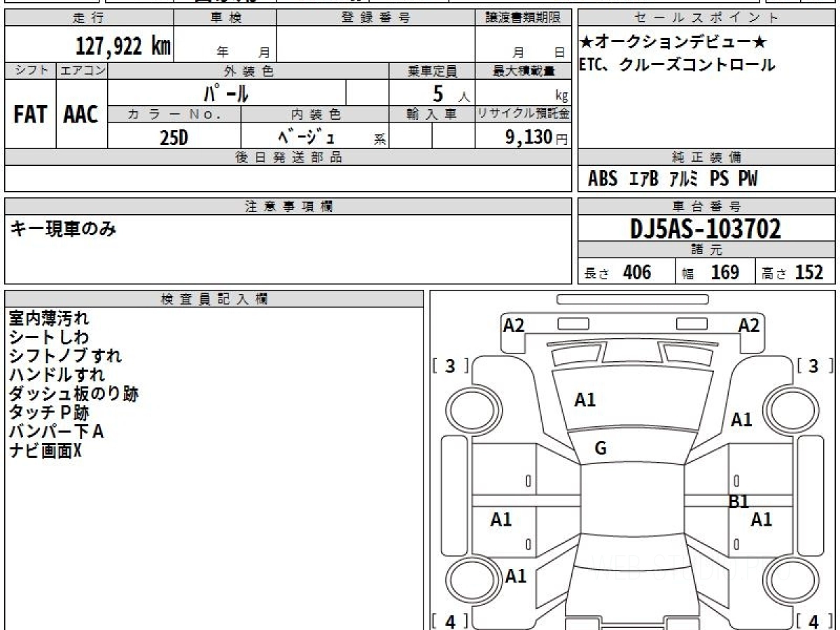The image size is (840, 630).
Task: Click the ナビ画面X inspector note
Action: tap(45, 450)
